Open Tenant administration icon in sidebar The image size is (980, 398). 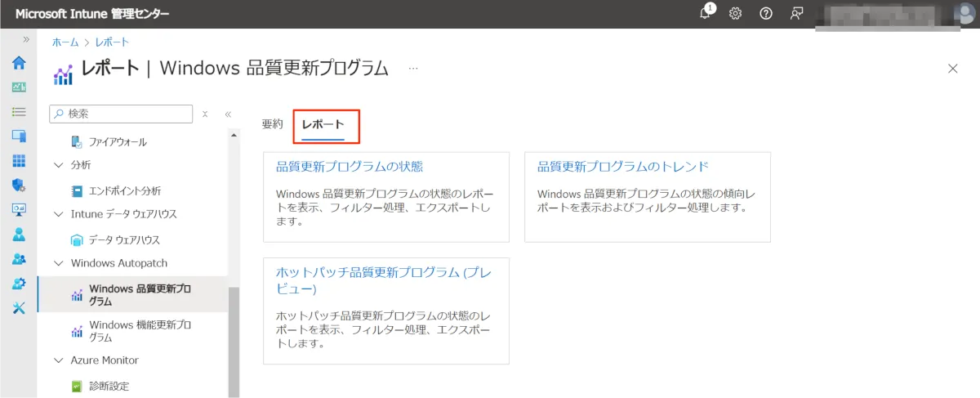[19, 284]
